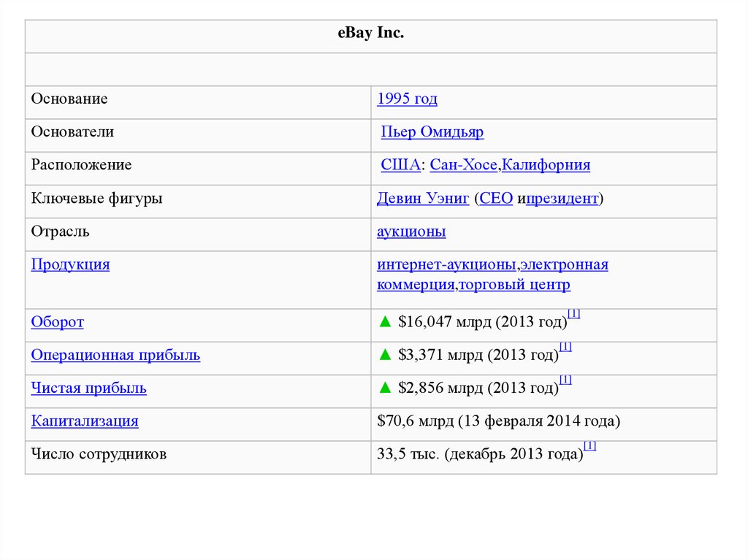Click the Расположение row label
The image size is (748, 560).
pyautogui.click(x=81, y=164)
